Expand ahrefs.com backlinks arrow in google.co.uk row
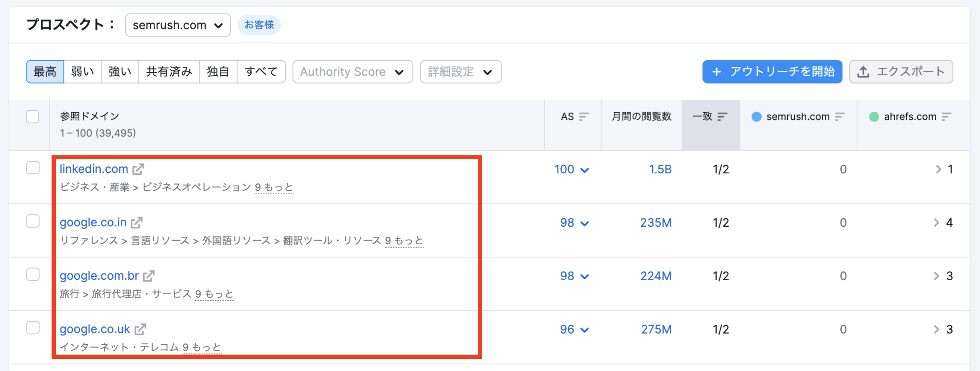 tap(937, 329)
